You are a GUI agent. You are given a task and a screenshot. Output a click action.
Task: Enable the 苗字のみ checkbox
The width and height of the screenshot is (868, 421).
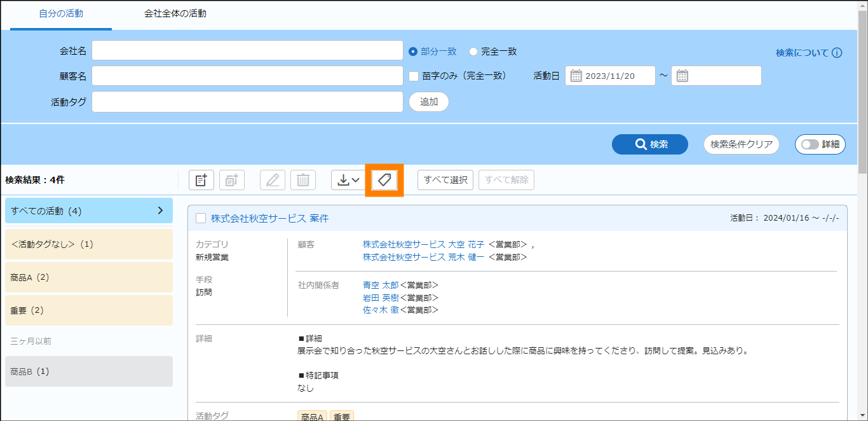(x=414, y=76)
